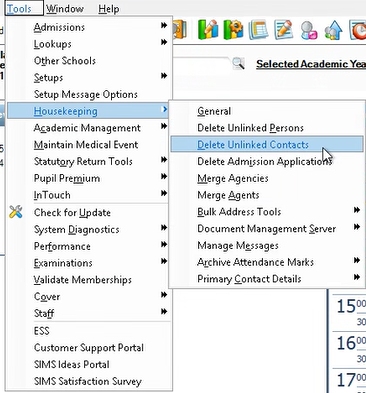
Task: Open the Window menu
Action: pyautogui.click(x=65, y=9)
